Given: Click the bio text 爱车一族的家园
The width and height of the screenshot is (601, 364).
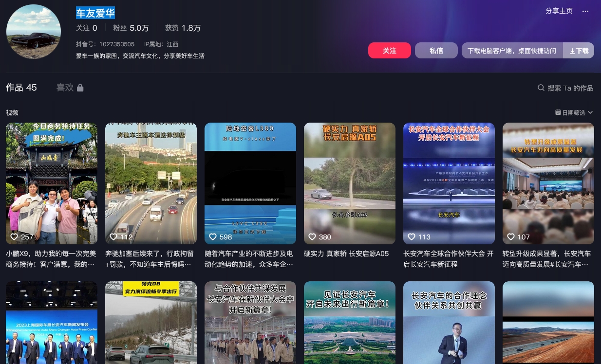Looking at the screenshot, I should (140, 56).
